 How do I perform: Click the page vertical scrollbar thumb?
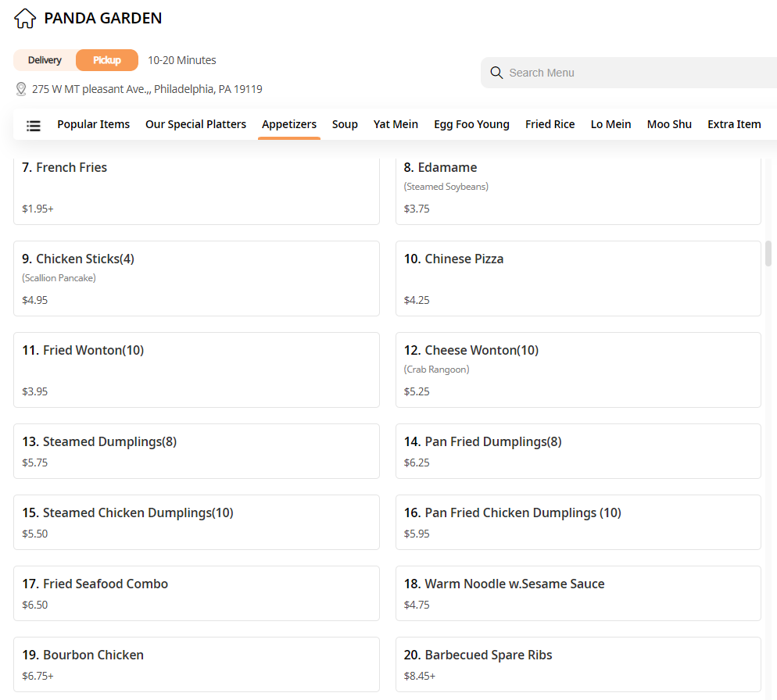click(x=768, y=253)
